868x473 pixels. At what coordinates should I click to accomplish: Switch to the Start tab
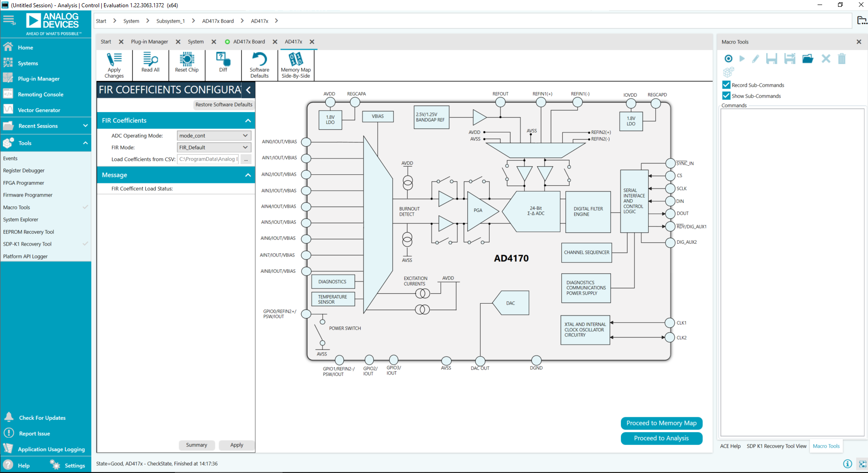[106, 42]
